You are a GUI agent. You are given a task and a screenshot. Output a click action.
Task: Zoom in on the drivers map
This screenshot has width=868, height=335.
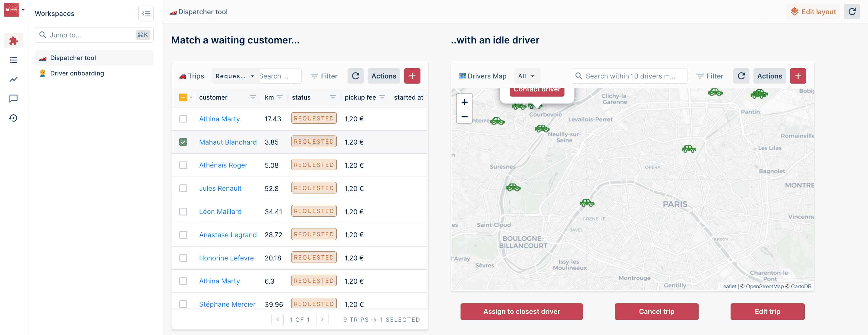[x=464, y=102]
